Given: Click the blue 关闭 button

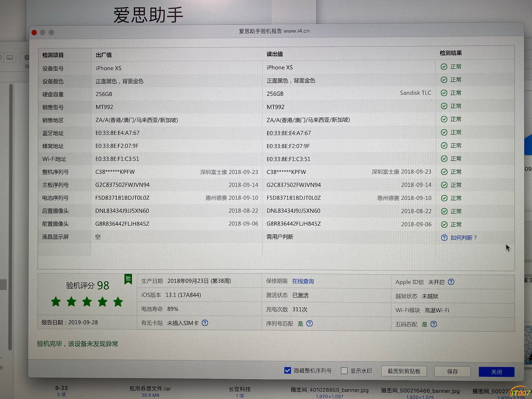Looking at the screenshot, I should pos(496,372).
